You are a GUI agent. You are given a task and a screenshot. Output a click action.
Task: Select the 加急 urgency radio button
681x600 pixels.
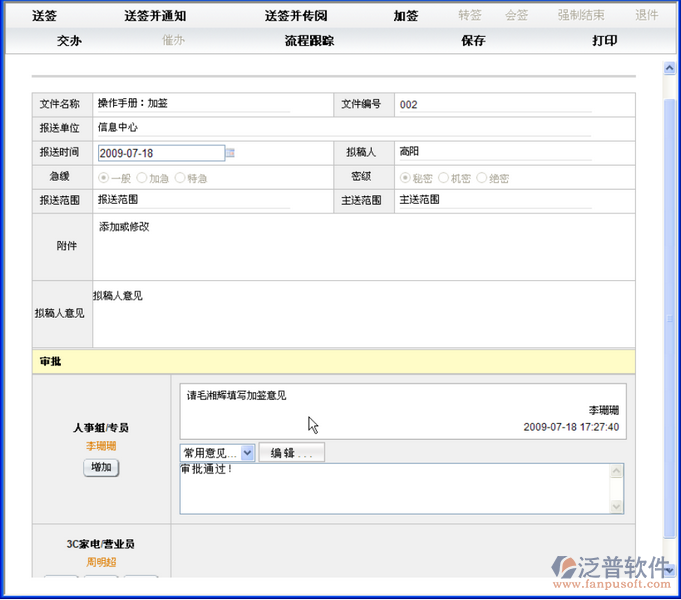[x=142, y=178]
